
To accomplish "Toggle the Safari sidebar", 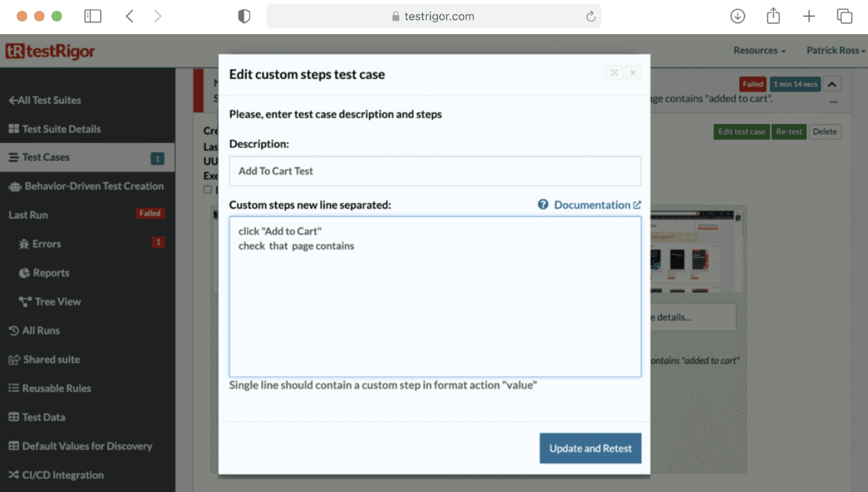I will 94,15.
